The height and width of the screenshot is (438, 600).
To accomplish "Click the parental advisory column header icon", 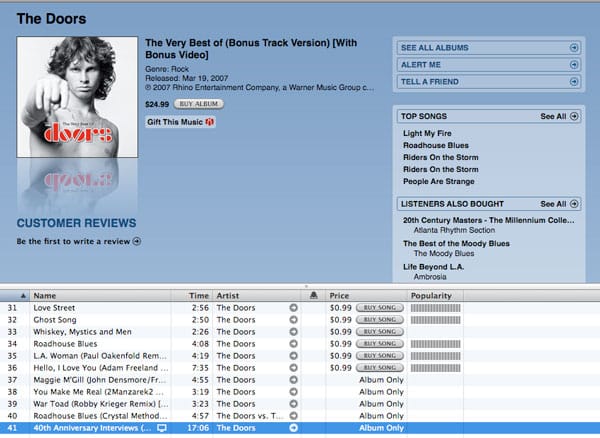I will pos(313,295).
